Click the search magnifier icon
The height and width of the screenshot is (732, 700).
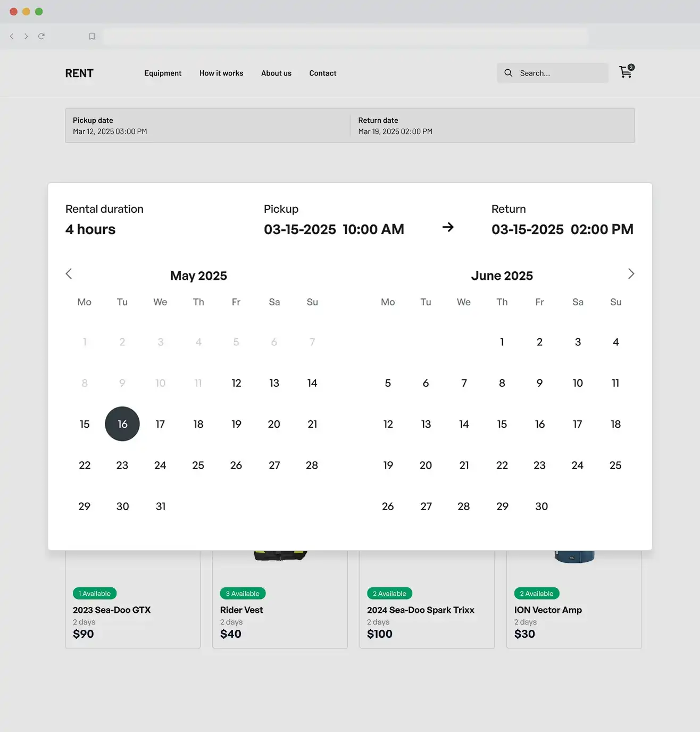pos(509,73)
